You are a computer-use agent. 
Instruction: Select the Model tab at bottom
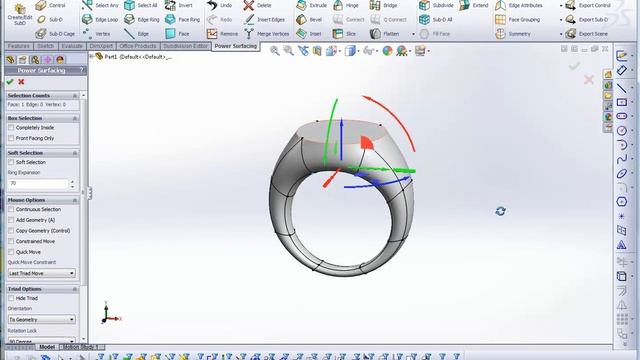[47, 347]
